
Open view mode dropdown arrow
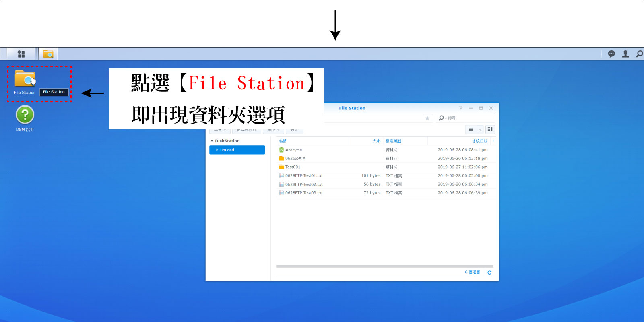(480, 130)
